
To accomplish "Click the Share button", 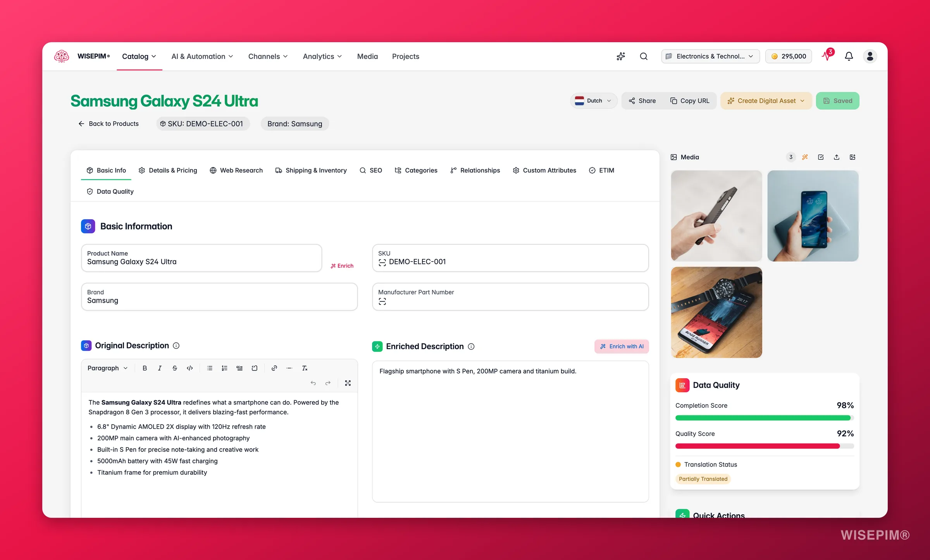I will (642, 101).
